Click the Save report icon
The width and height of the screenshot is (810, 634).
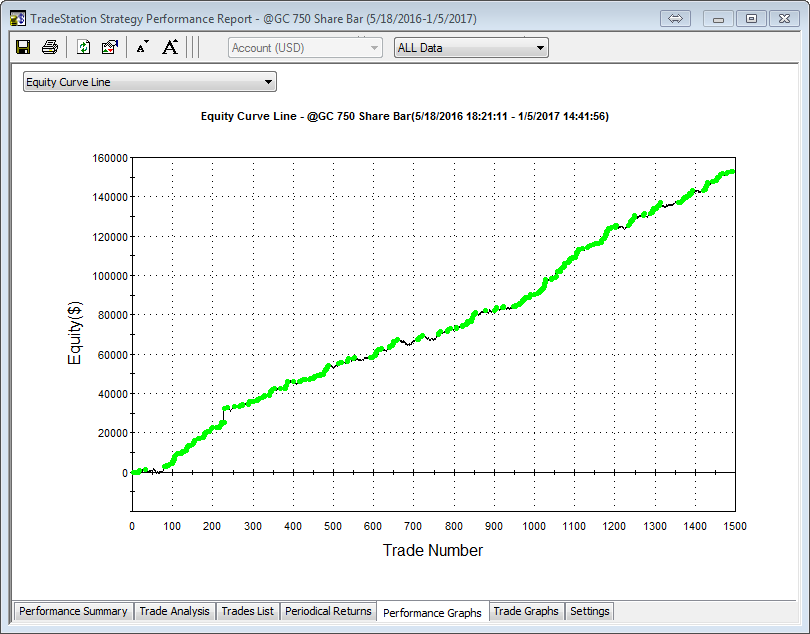click(x=24, y=47)
